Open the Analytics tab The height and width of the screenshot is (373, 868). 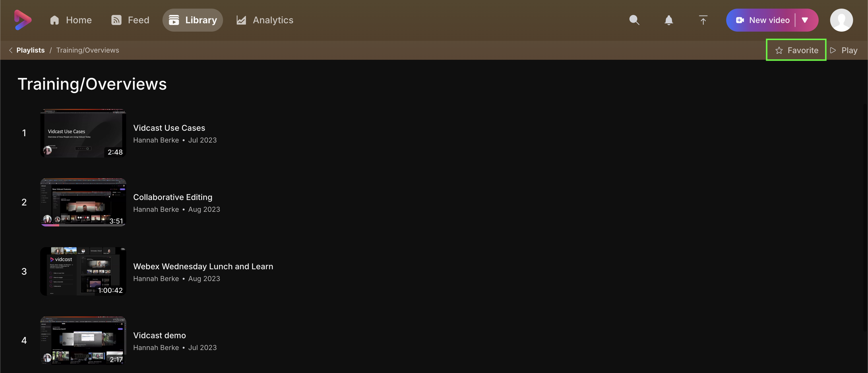[x=265, y=20]
